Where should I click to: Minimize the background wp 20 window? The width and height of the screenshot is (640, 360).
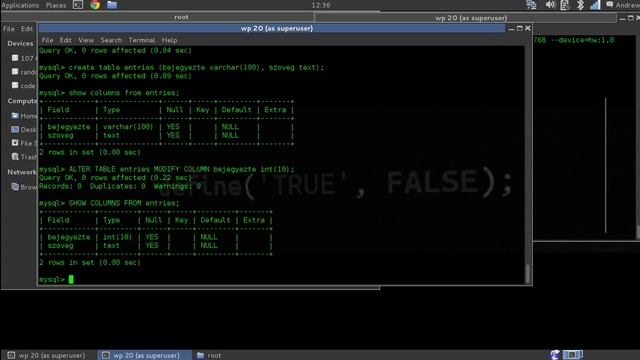click(x=622, y=18)
